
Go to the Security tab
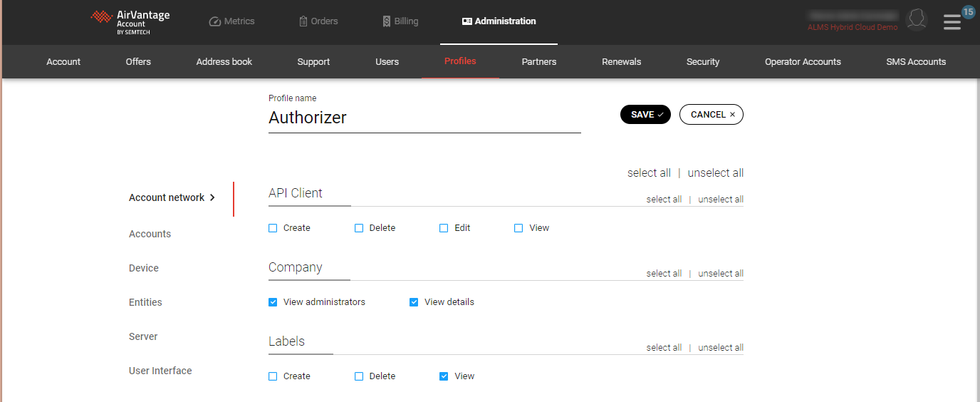pyautogui.click(x=703, y=62)
